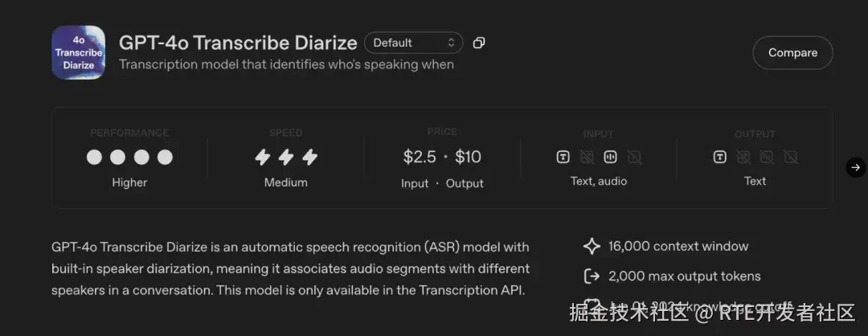Click the lightning bolt speed icons

point(286,158)
